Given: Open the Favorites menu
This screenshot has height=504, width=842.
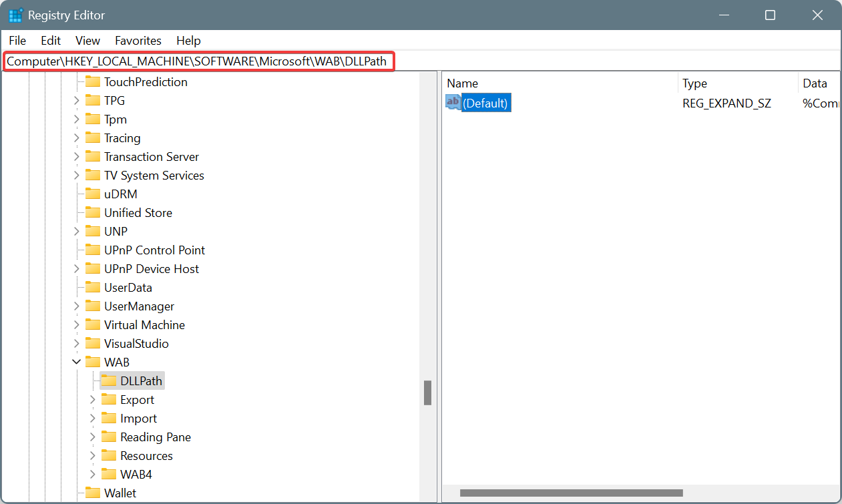Looking at the screenshot, I should (138, 41).
